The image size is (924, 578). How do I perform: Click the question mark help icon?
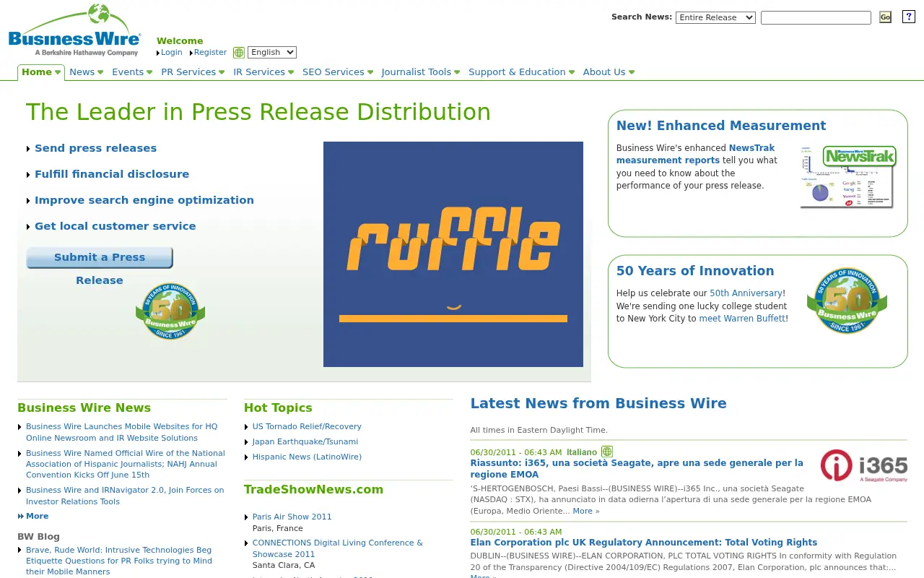909,17
